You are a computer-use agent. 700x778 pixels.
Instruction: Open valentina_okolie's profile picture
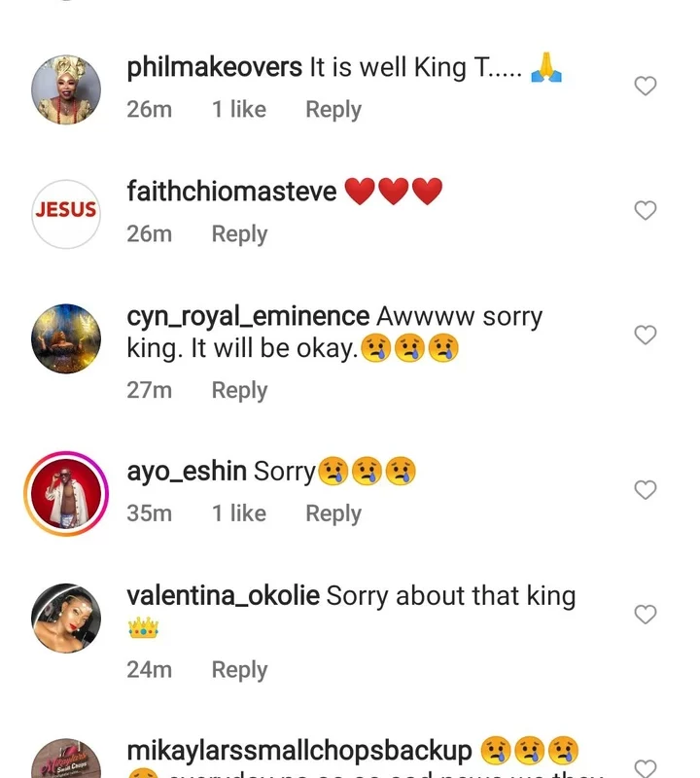66,618
